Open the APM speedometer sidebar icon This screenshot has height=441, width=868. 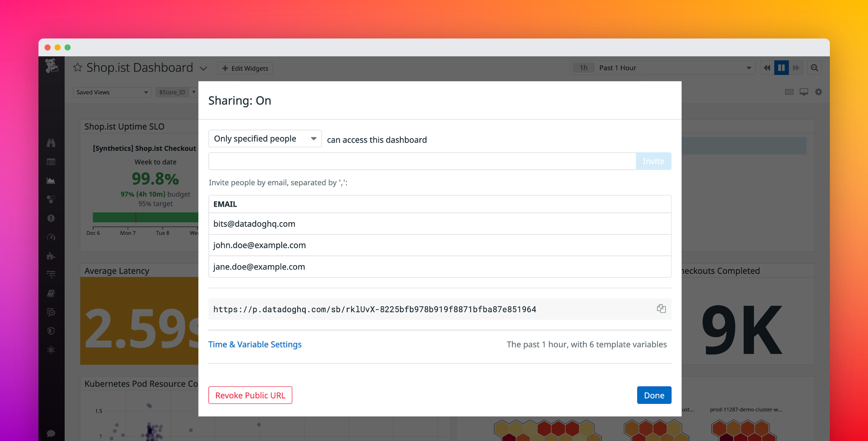[51, 237]
